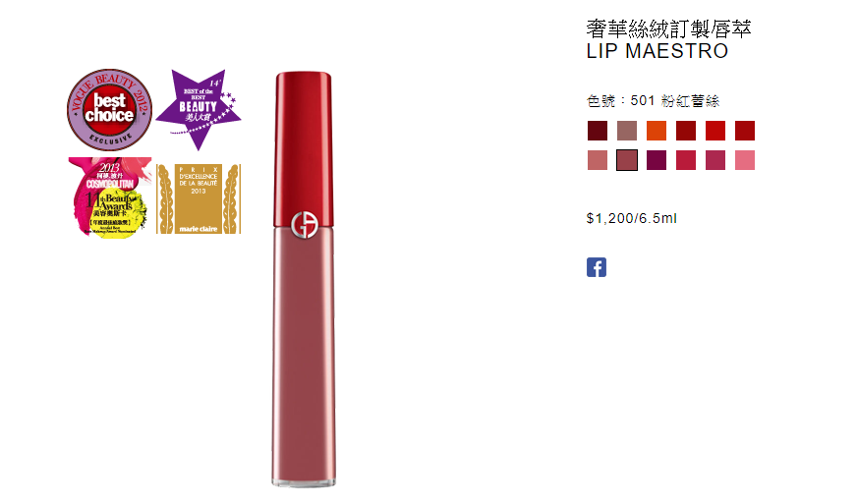Select the fourth deep red swatch, top row
This screenshot has width=857, height=504.
click(x=686, y=132)
